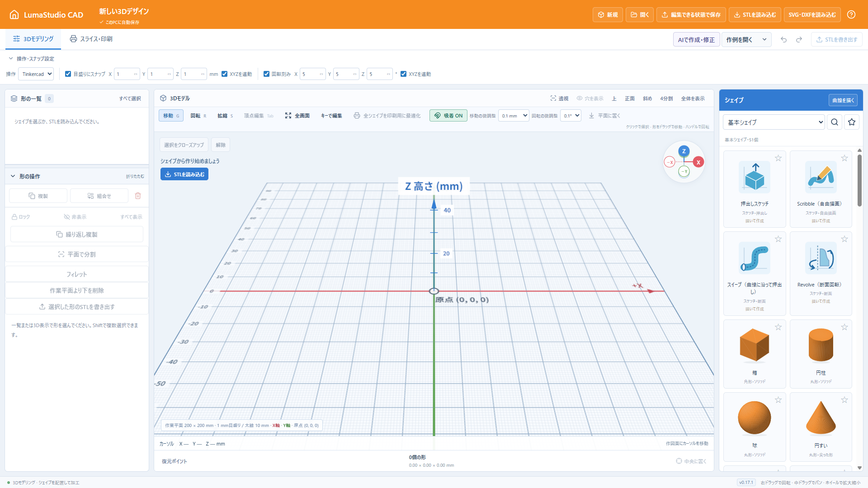Click 曲線を描く button
868x488 pixels.
click(843, 100)
